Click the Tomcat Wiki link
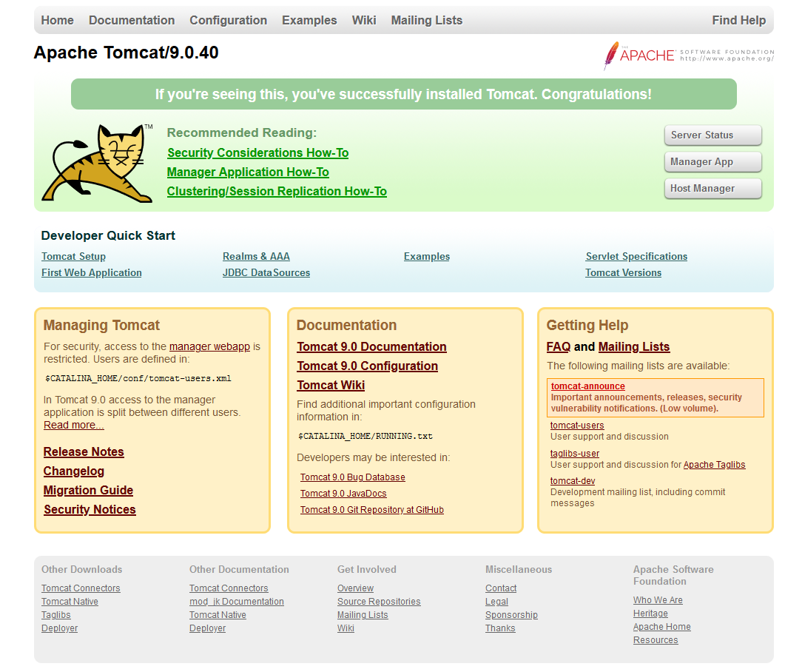 point(331,385)
